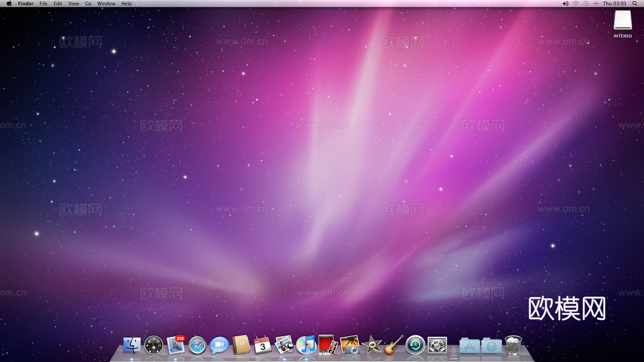The image size is (644, 362).
Task: Open Time Machine in the Dock
Action: coord(415,345)
